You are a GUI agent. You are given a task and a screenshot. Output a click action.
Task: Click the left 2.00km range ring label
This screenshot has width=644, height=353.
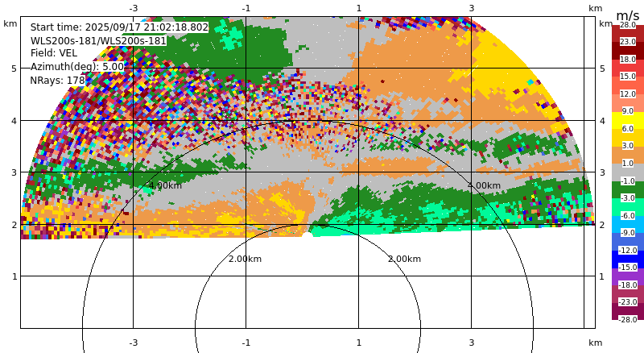click(245, 259)
